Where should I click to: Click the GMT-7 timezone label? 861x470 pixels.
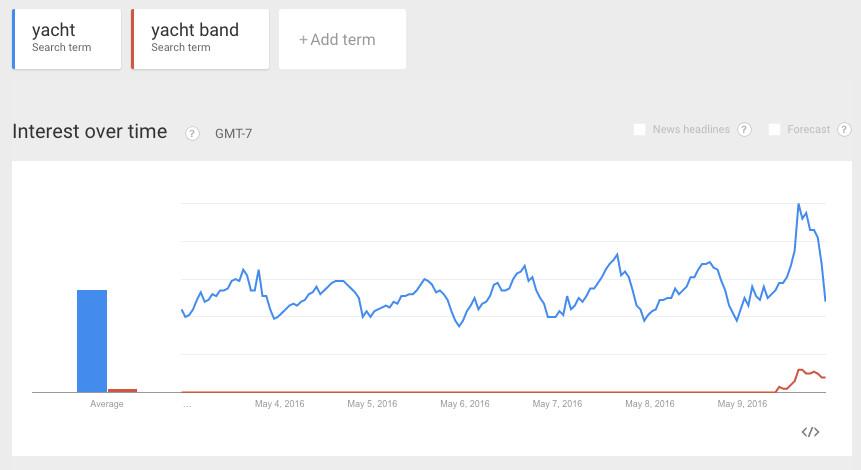[233, 134]
